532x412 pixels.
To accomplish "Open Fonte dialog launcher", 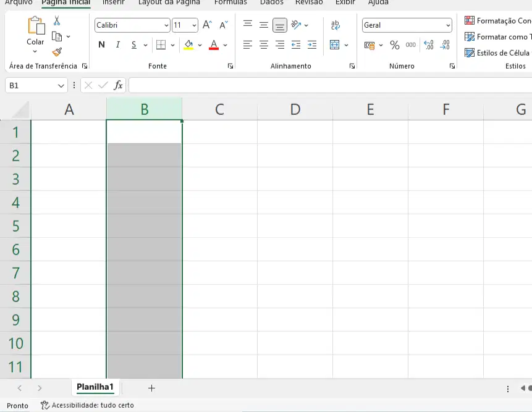I will [x=230, y=66].
